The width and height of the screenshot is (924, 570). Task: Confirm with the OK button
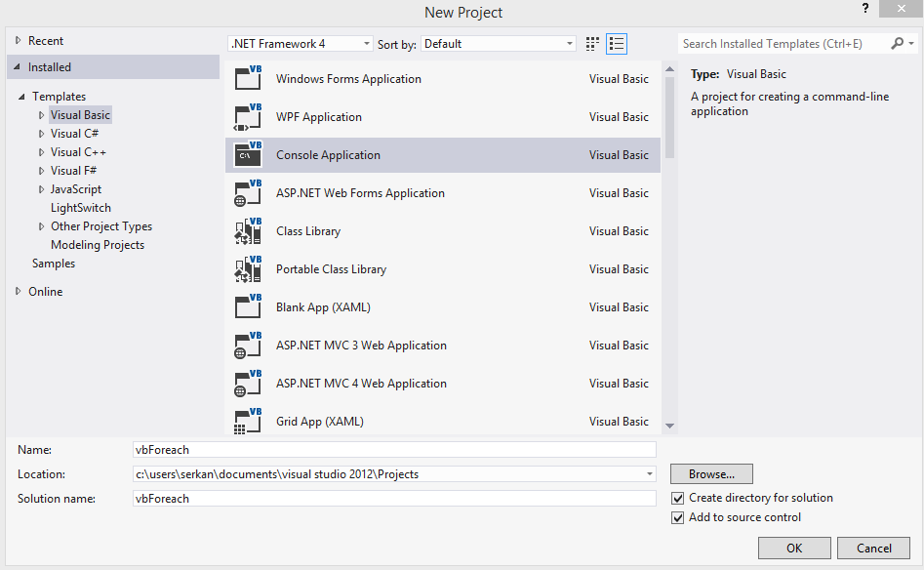click(x=794, y=549)
